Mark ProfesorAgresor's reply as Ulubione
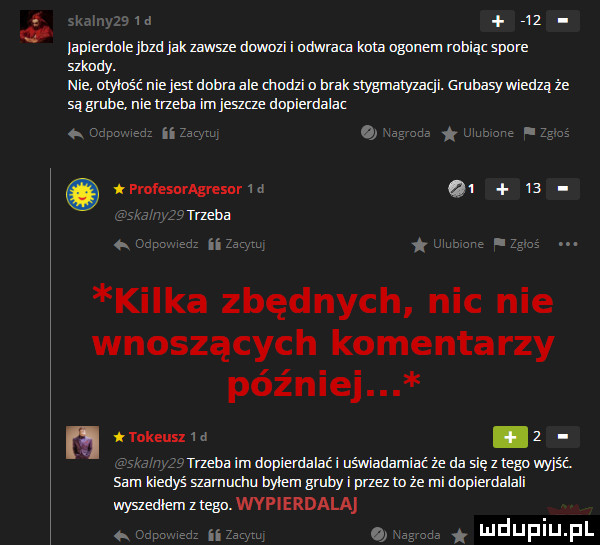 click(448, 244)
